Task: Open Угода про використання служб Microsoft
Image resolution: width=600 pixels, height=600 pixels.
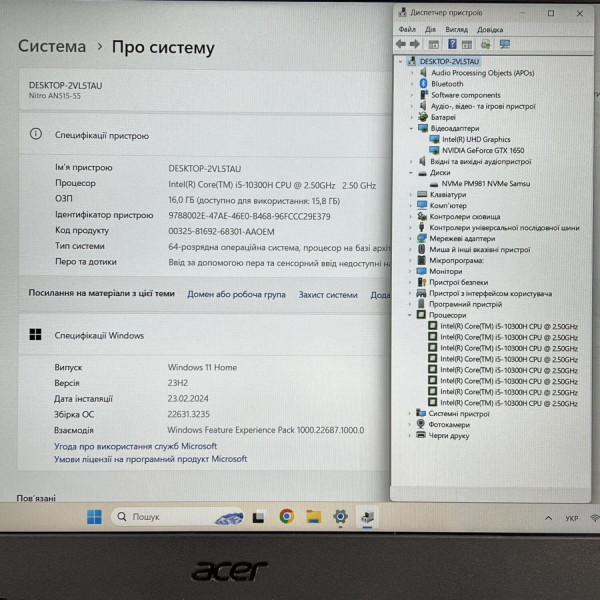Action: tap(135, 446)
